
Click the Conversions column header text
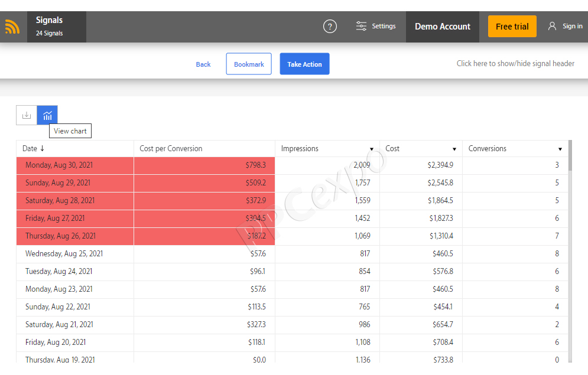tap(487, 149)
